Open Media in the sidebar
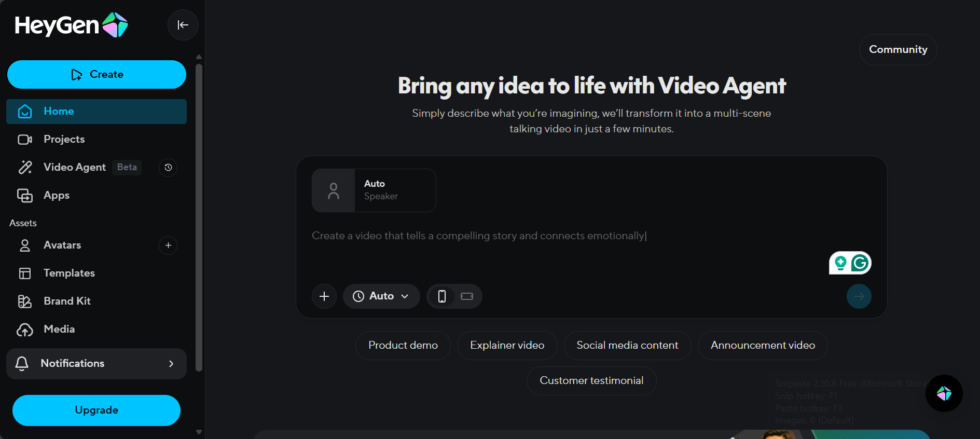 pyautogui.click(x=96, y=329)
